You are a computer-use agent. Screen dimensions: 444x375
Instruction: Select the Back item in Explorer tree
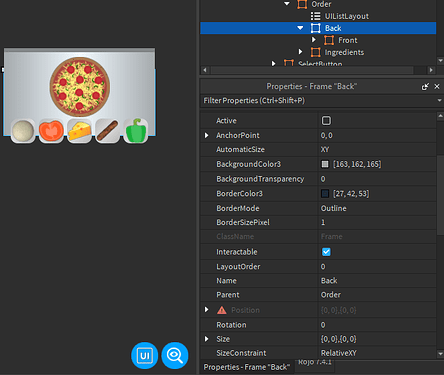point(333,28)
